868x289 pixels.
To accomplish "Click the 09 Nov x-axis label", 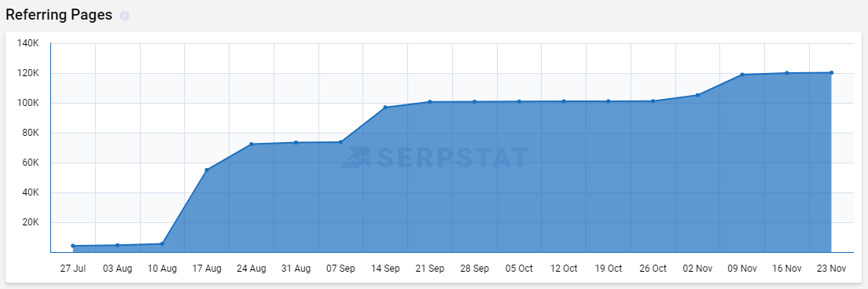I will 742,269.
